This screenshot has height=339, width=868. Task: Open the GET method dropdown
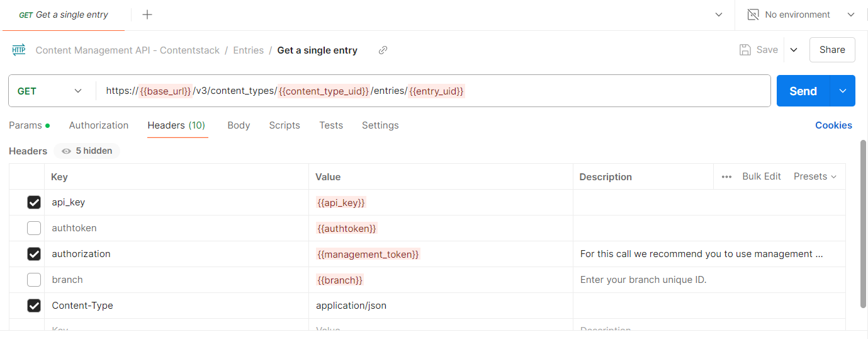point(50,91)
